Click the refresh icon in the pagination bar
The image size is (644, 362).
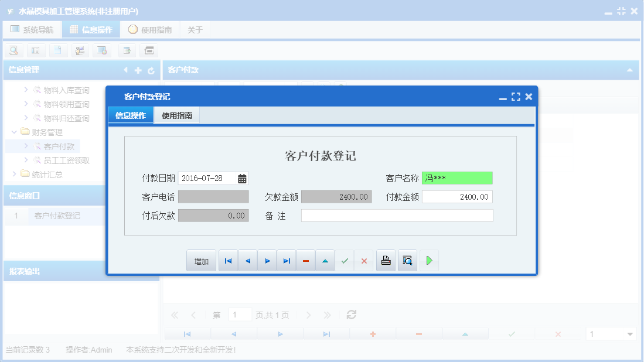(350, 315)
